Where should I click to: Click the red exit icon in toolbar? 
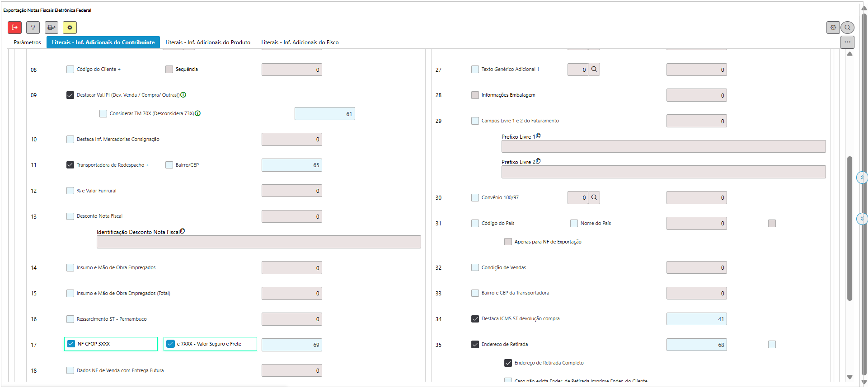[14, 28]
